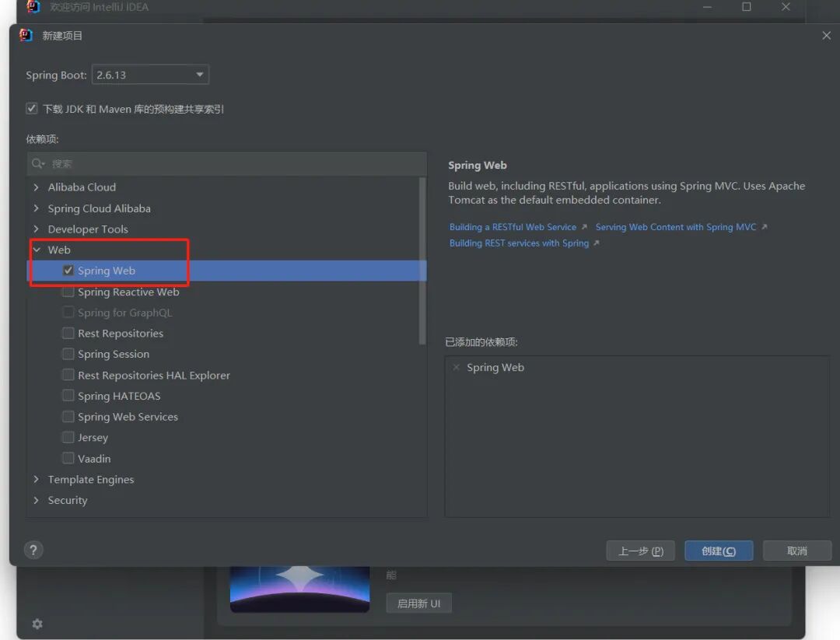Viewport: 840px width, 640px height.
Task: Expand the Template Engines category
Action: 36,479
